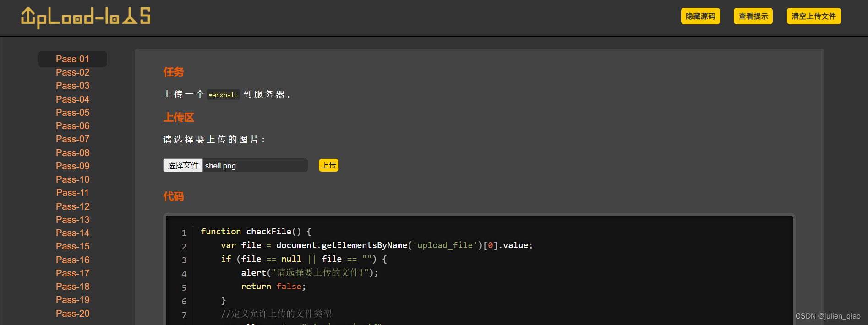868x325 pixels.
Task: Jump to Pass-19 level
Action: [72, 300]
